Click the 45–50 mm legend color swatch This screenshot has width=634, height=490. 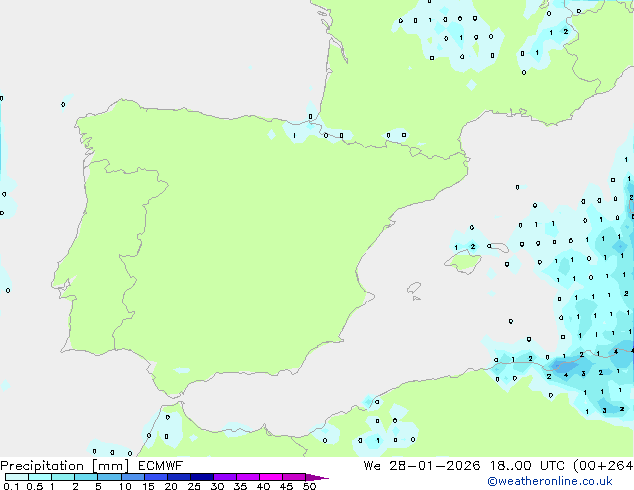[x=294, y=477]
